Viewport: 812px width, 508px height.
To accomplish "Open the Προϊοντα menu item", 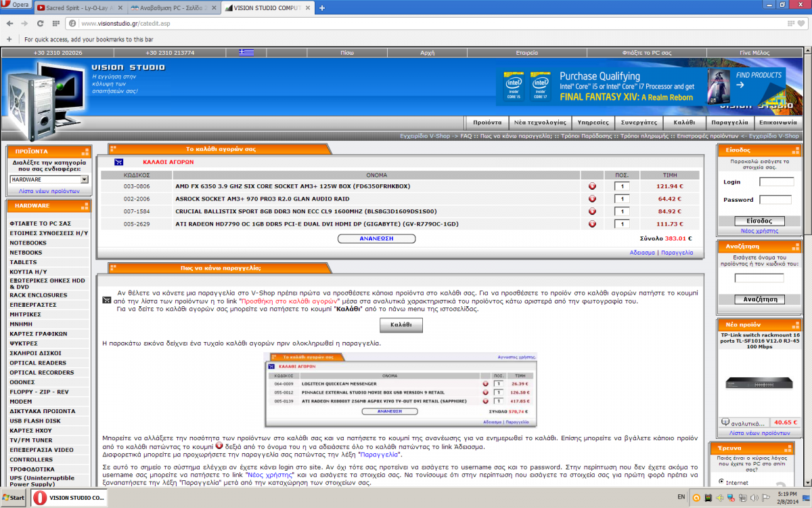I will pos(487,123).
